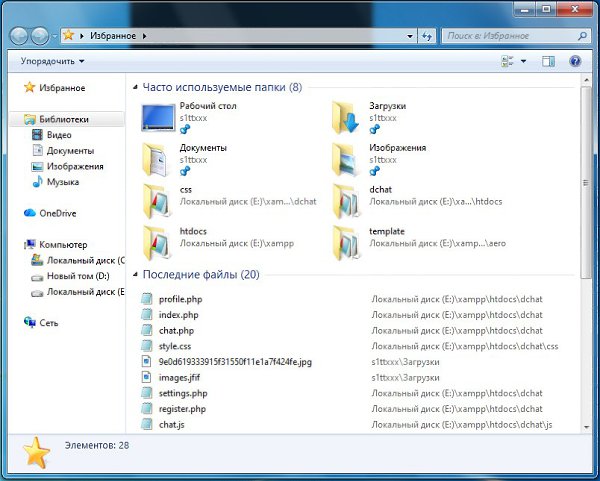Open the style.css recent file
The image size is (600, 481).
coord(175,346)
